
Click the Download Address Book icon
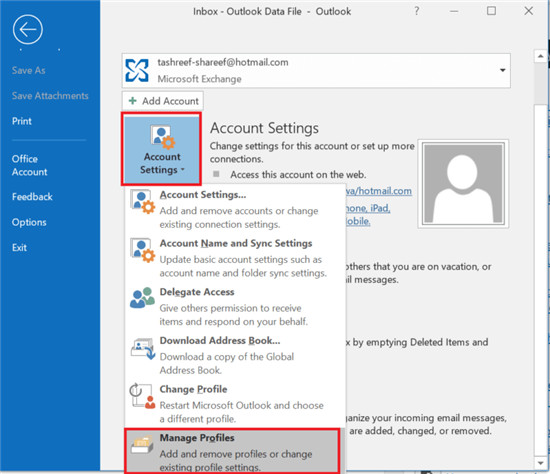(x=143, y=348)
